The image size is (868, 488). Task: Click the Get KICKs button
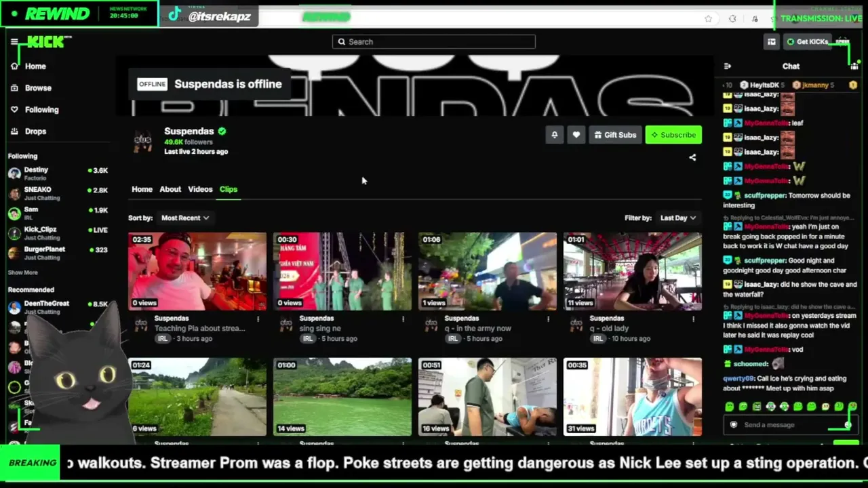(x=807, y=42)
